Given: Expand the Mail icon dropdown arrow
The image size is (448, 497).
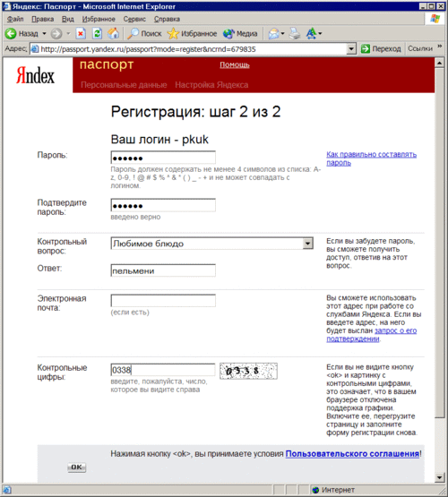Looking at the screenshot, I should 283,34.
